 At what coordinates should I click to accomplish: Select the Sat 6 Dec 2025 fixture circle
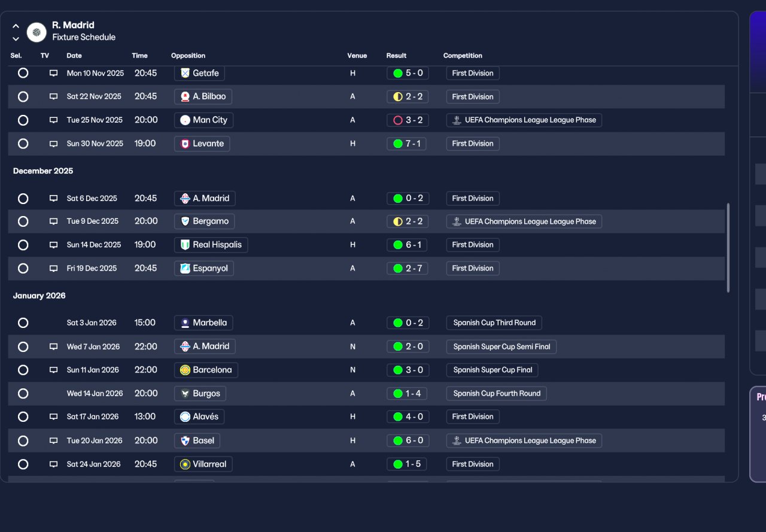tap(23, 198)
